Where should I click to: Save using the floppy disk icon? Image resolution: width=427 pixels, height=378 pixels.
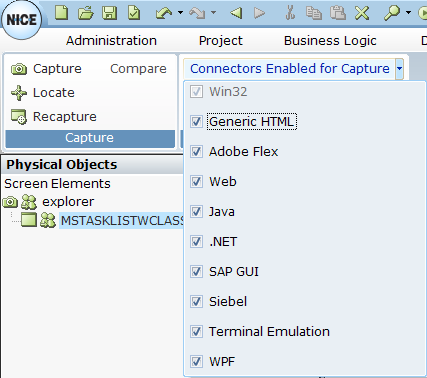pyautogui.click(x=109, y=13)
